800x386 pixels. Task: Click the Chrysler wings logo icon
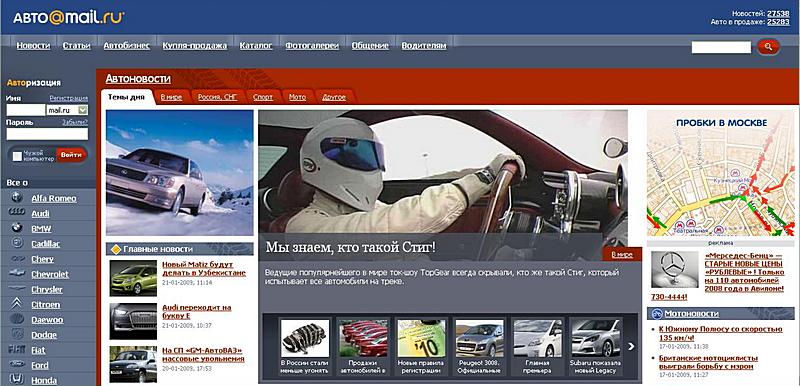pyautogui.click(x=17, y=289)
